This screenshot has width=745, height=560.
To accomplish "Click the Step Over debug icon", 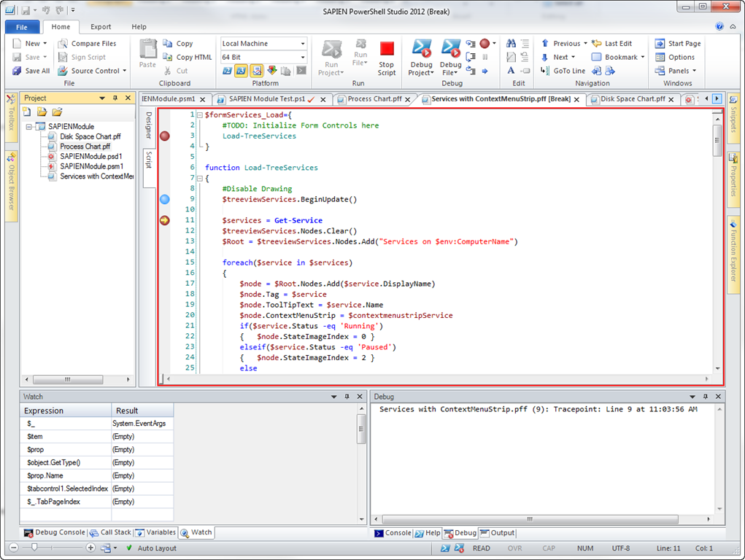I will pyautogui.click(x=471, y=57).
